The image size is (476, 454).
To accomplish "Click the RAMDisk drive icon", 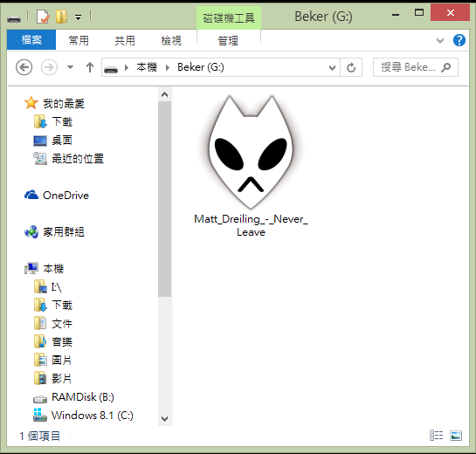I will [x=40, y=399].
